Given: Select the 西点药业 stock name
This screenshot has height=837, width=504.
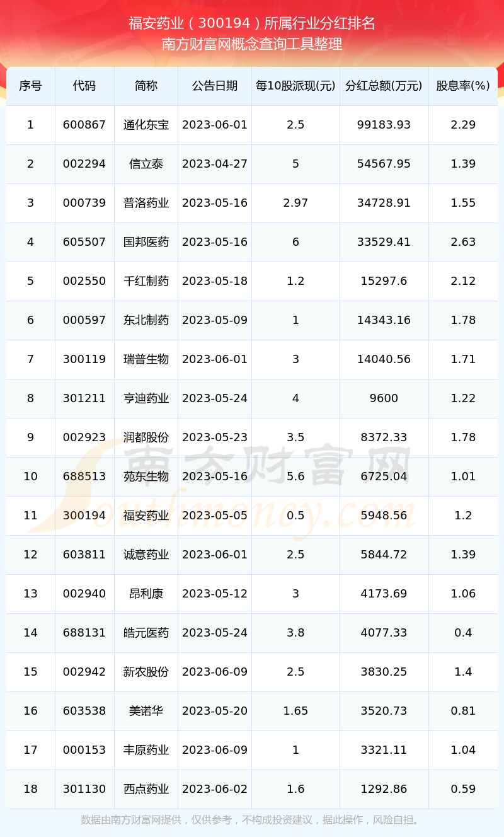Looking at the screenshot, I should coord(146,789).
